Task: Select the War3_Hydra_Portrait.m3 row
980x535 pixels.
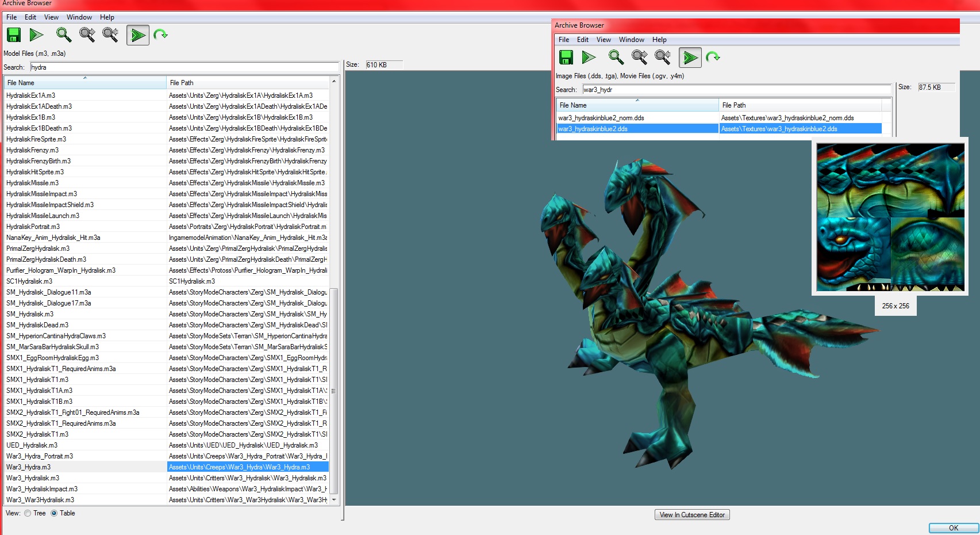Action: tap(167, 456)
